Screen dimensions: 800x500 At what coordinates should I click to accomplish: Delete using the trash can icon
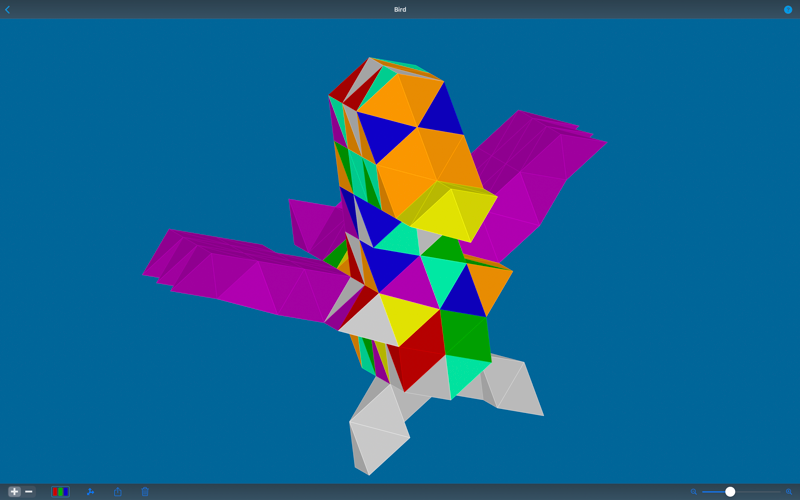pyautogui.click(x=145, y=492)
